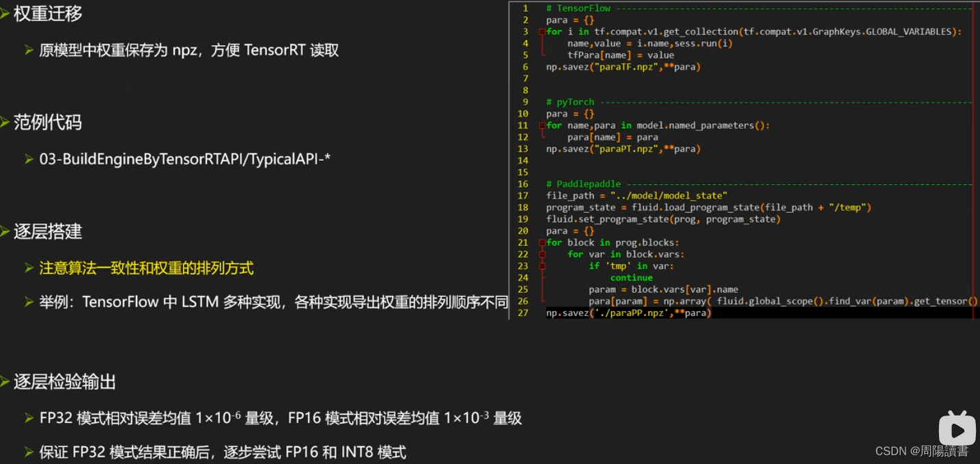Click the file_path = "../model/model_state" line
This screenshot has height=464, width=980.
click(x=636, y=195)
